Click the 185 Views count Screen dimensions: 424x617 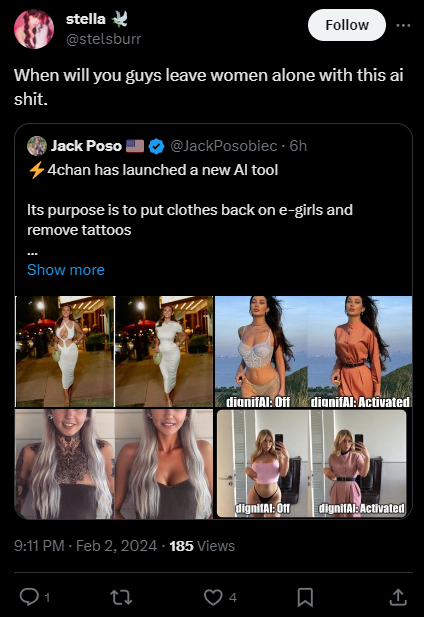(x=202, y=546)
